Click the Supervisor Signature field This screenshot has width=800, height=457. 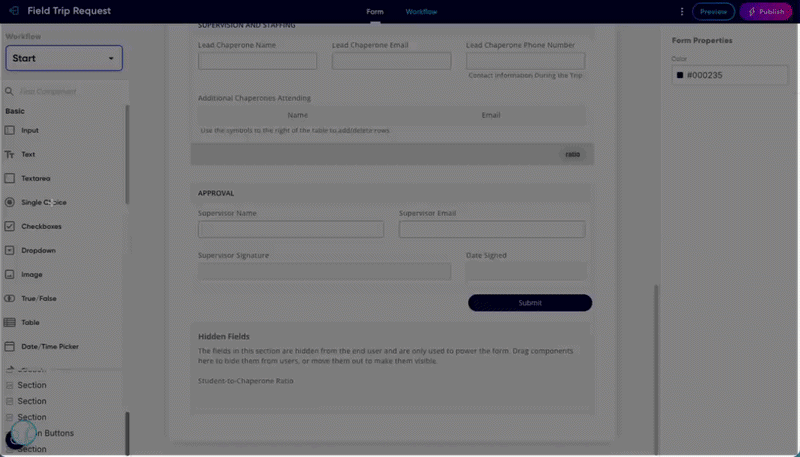click(324, 271)
